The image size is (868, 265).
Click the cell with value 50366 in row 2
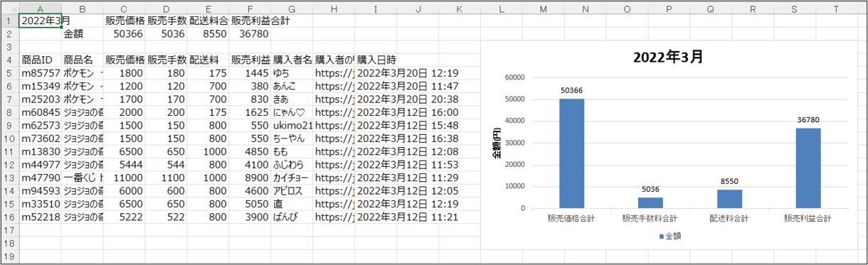point(125,33)
